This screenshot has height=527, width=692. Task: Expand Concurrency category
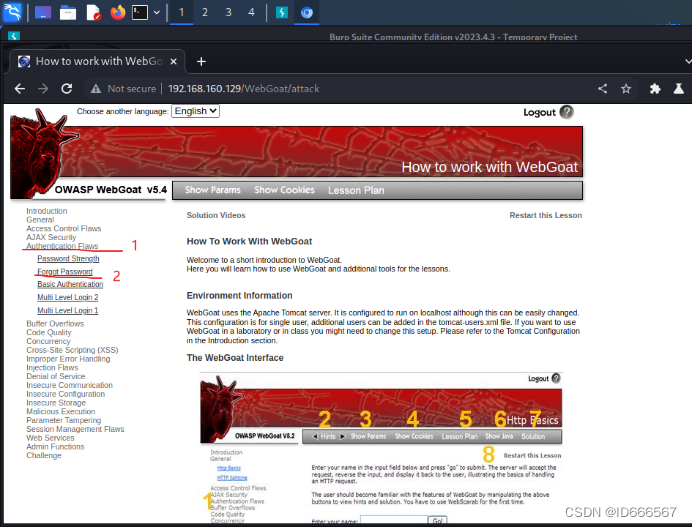(x=48, y=341)
